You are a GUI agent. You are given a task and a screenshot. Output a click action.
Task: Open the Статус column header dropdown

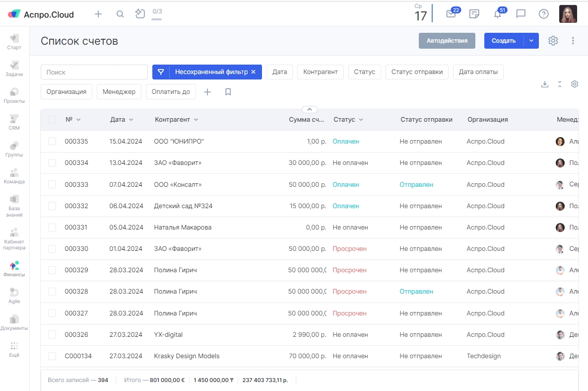(361, 120)
